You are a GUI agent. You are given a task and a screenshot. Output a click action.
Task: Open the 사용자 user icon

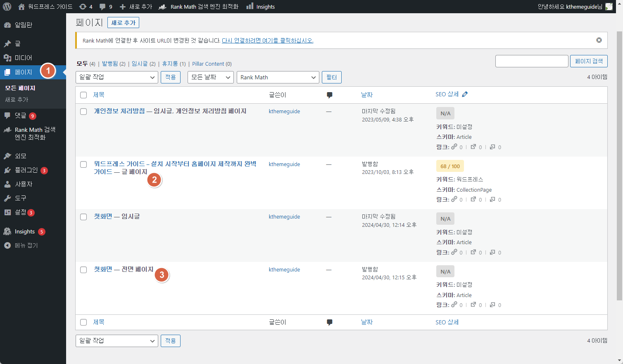(7, 184)
